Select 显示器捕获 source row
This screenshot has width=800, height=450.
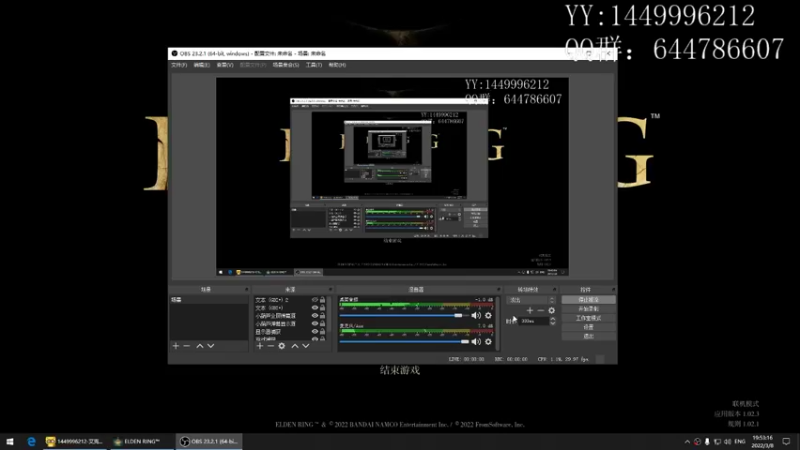282,332
